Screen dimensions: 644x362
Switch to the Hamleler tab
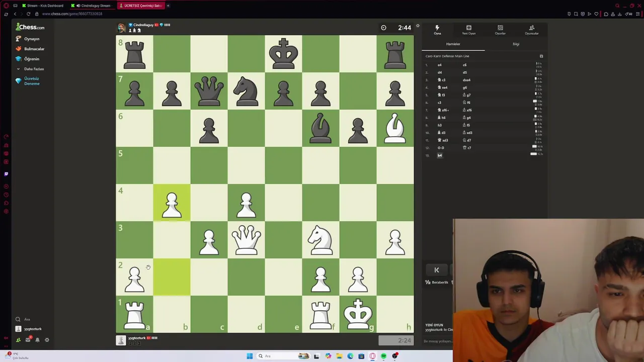click(453, 44)
